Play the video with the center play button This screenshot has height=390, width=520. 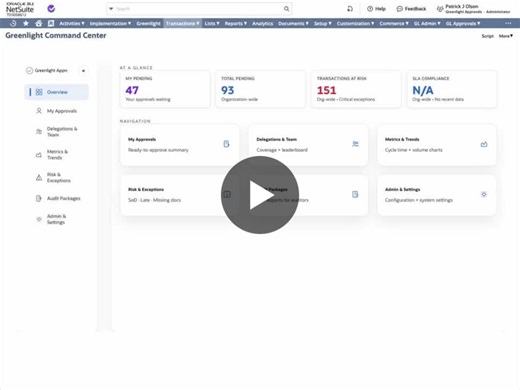pyautogui.click(x=260, y=195)
